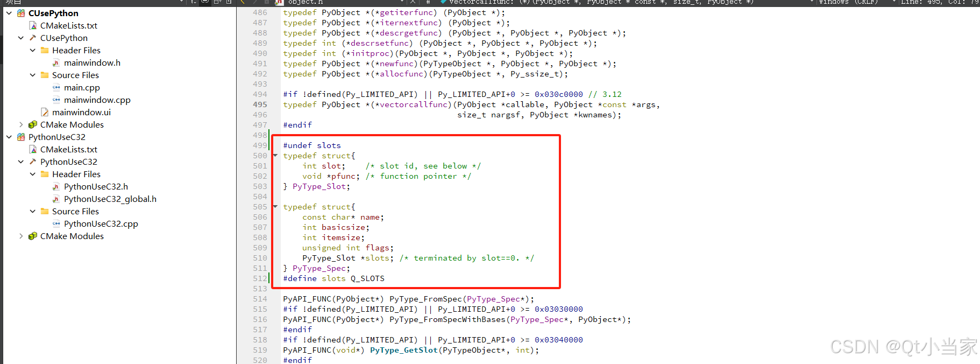The image size is (980, 364).
Task: Click 'vectorcallfunc' in the line 495 typedef
Action: point(414,104)
